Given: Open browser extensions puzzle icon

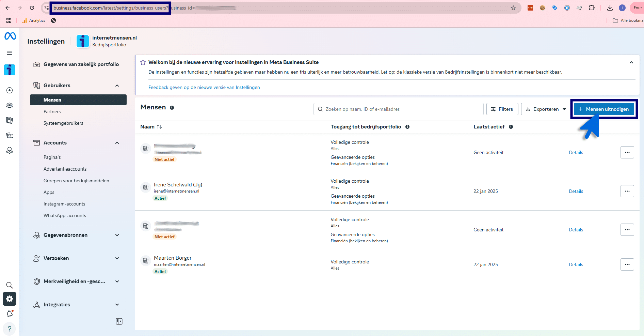Looking at the screenshot, I should click(592, 8).
